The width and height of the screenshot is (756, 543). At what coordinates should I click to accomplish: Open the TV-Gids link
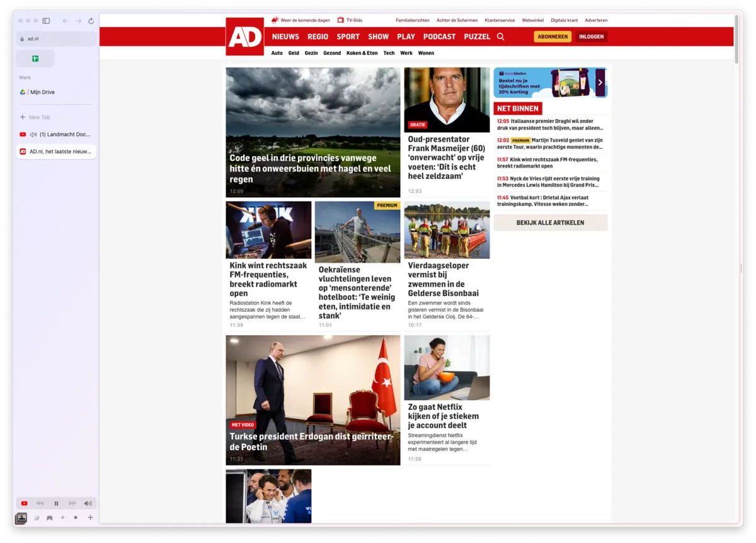tap(350, 20)
